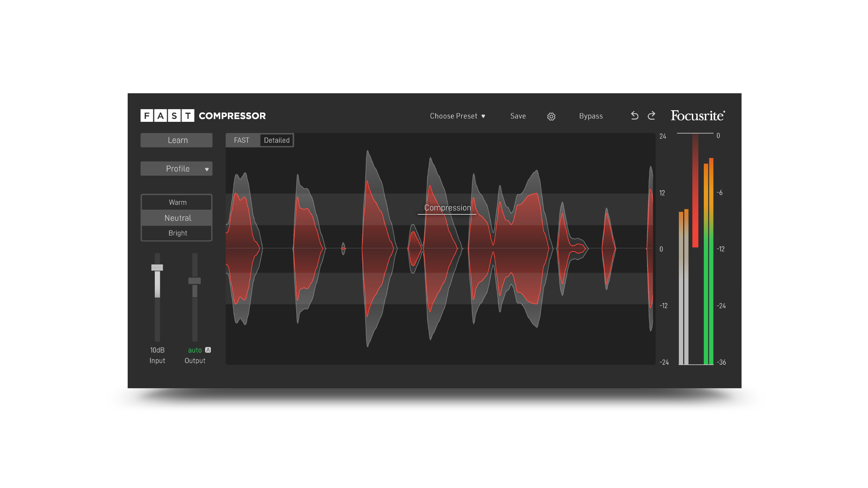Click the Profile dropdown arrow
Image resolution: width=868 pixels, height=488 pixels.
207,169
